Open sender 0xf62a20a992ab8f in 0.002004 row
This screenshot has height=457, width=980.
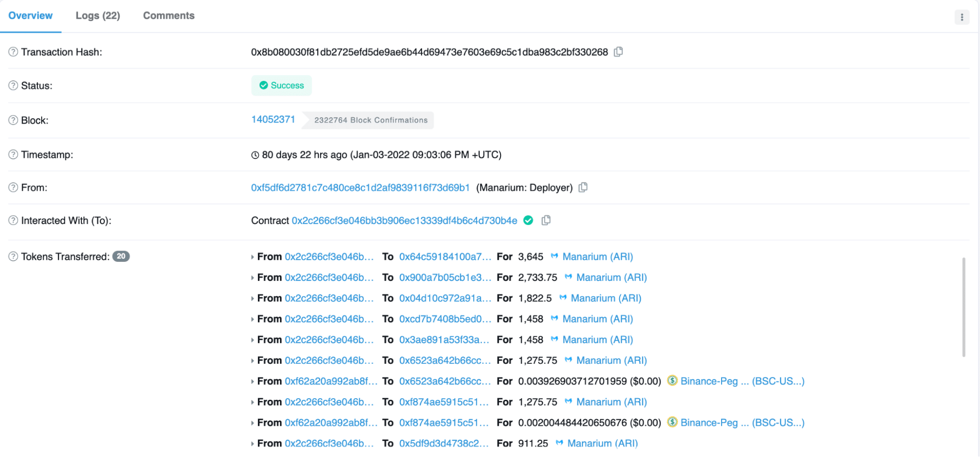pos(331,422)
